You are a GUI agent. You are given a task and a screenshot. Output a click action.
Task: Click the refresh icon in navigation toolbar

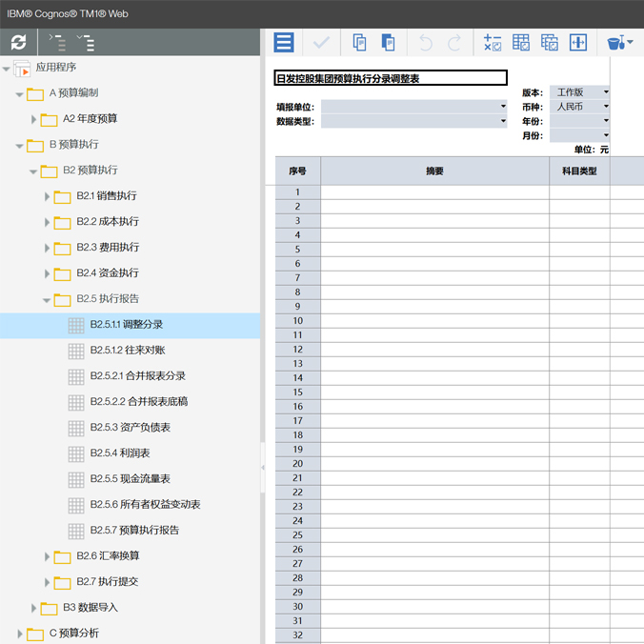coord(18,42)
